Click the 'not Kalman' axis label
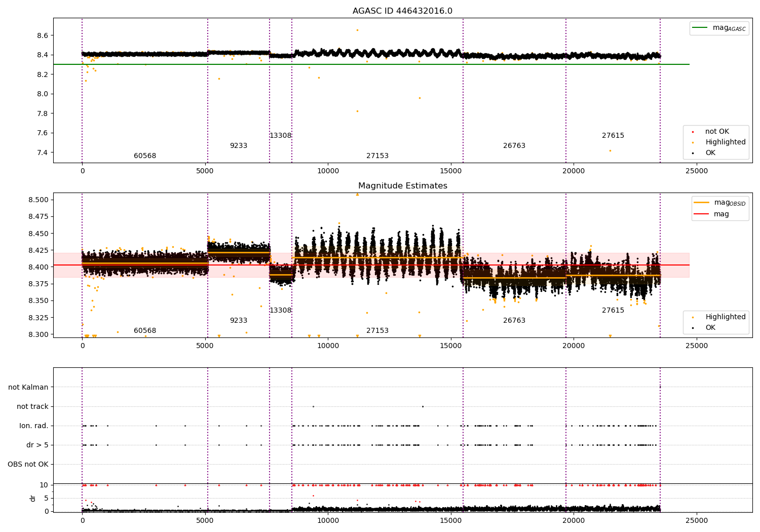Screen dimensions: 760x532 tap(28, 388)
